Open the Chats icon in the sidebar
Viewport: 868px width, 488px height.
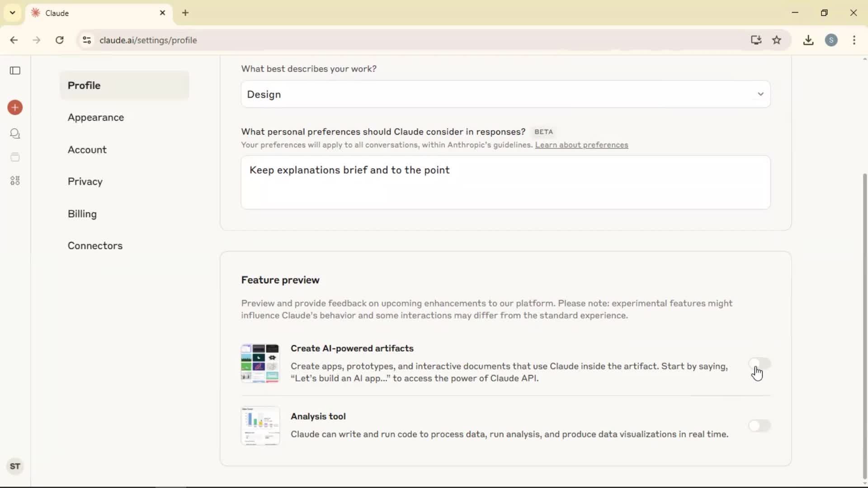(x=15, y=134)
